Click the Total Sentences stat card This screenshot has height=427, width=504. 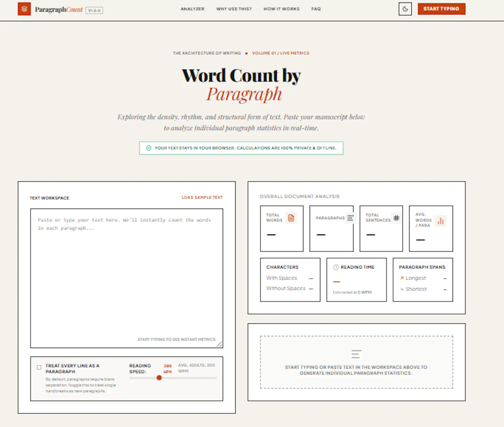381,228
